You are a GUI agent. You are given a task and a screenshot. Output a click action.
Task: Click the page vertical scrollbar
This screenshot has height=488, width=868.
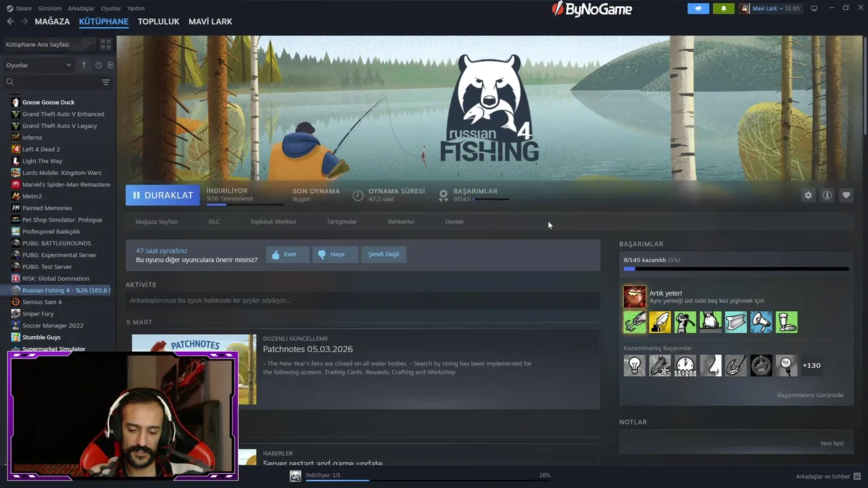865,85
